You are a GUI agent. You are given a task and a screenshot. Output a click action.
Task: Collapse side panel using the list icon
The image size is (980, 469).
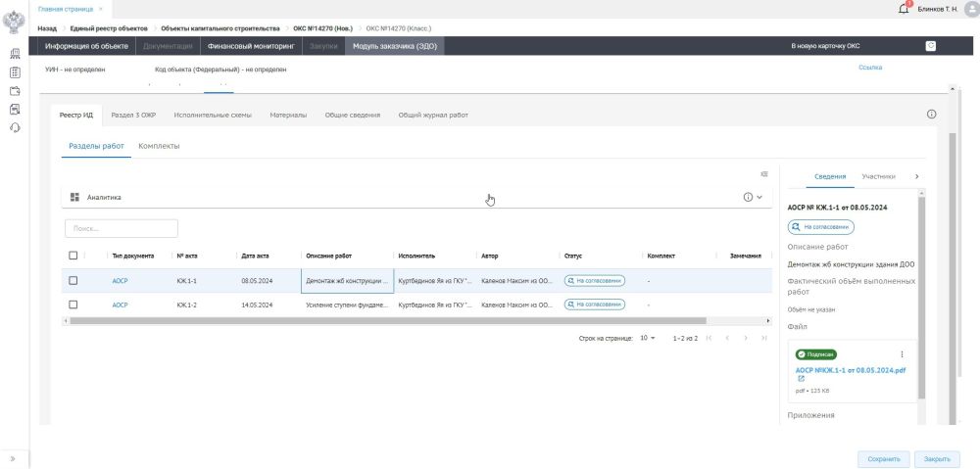coord(764,174)
